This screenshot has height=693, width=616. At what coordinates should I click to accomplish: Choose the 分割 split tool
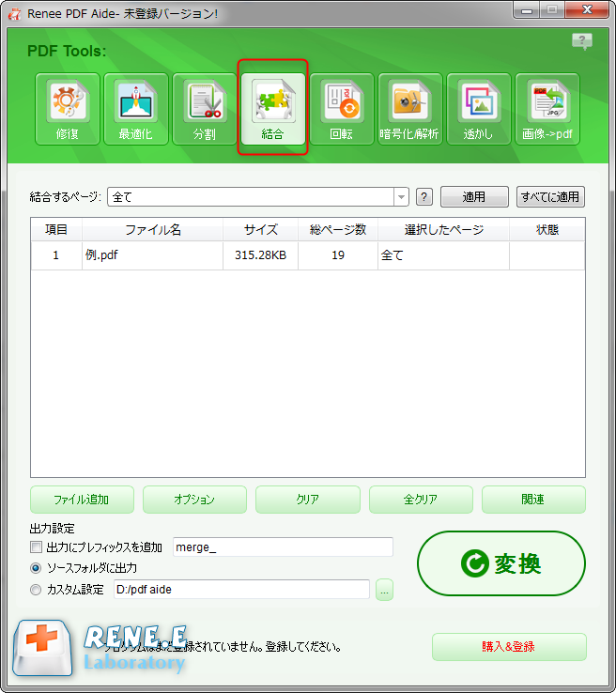pyautogui.click(x=205, y=109)
